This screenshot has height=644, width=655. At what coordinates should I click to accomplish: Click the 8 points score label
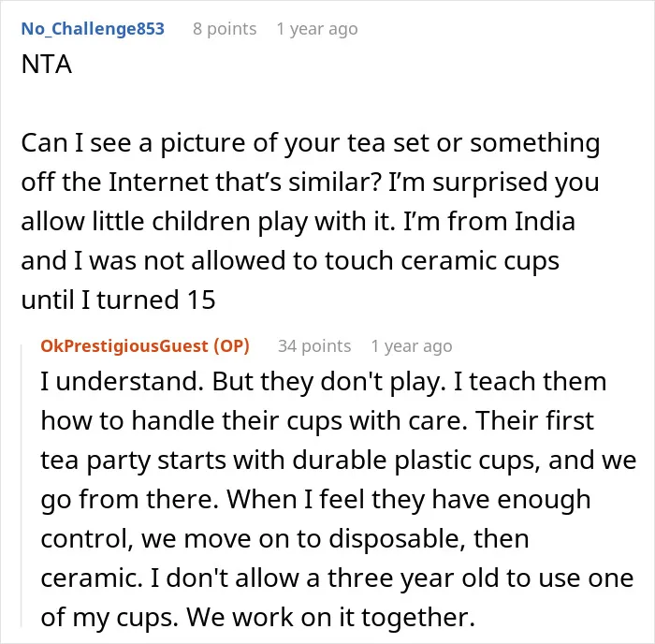[x=225, y=29]
